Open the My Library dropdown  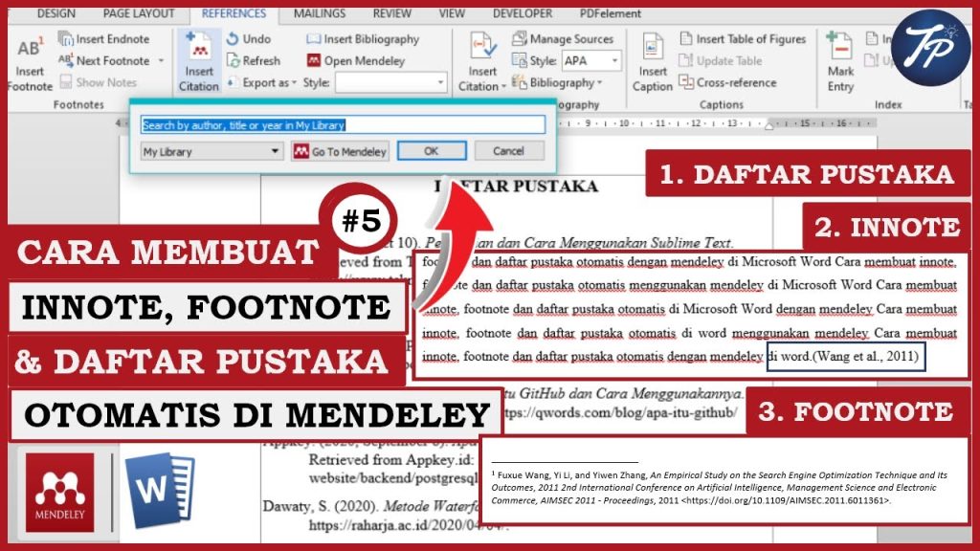coord(212,151)
